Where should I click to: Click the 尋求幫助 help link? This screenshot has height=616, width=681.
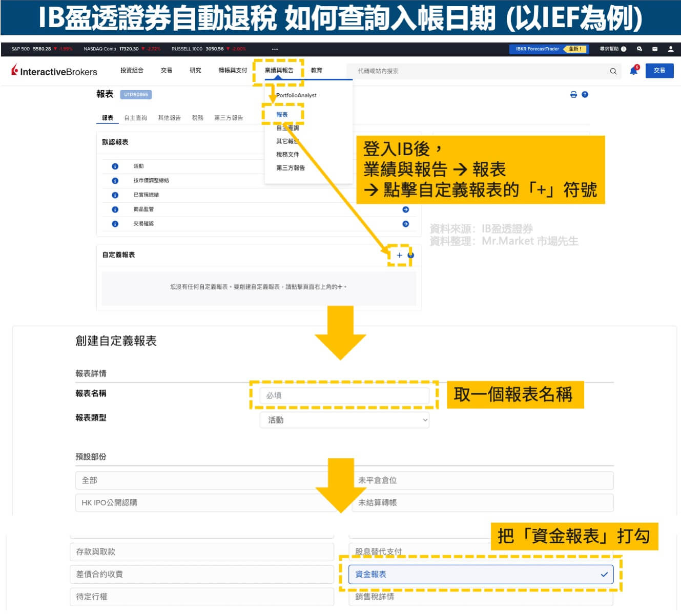(x=613, y=49)
